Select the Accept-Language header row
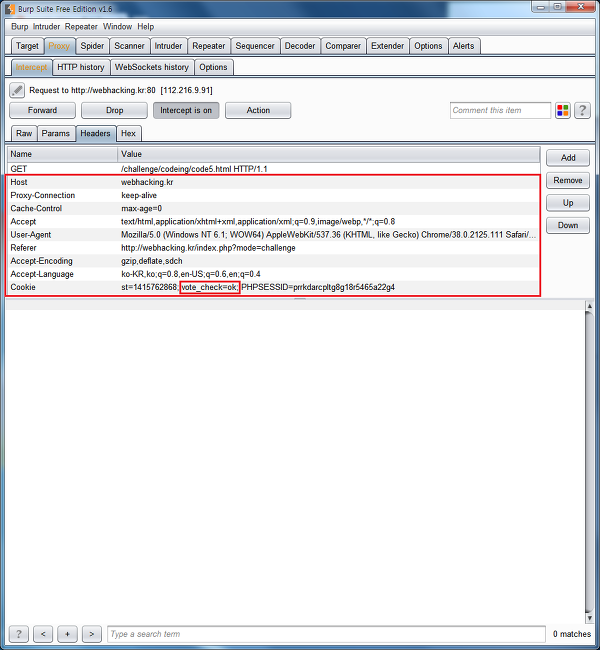This screenshot has height=650, width=600. pyautogui.click(x=274, y=274)
